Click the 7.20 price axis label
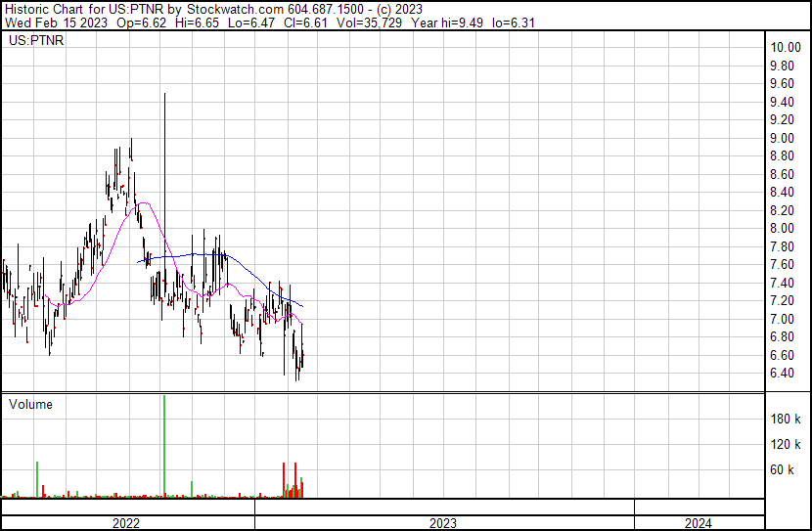Screen dimensions: 812x531 (782, 300)
